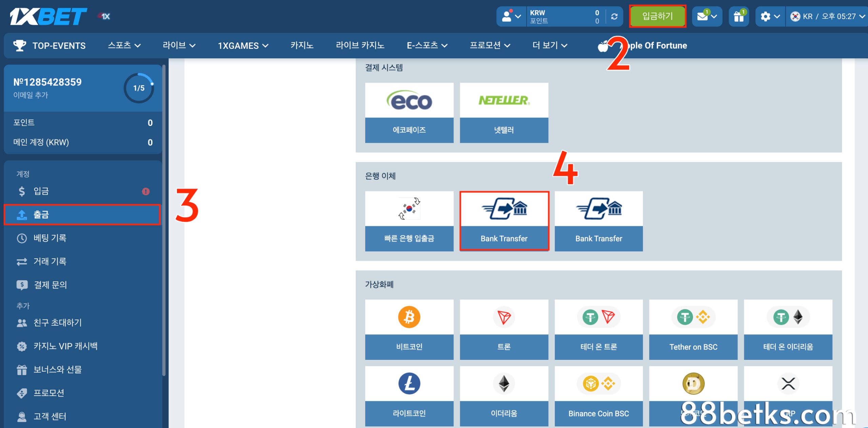Select 테더 온 이더리움
The image size is (868, 428).
point(788,330)
